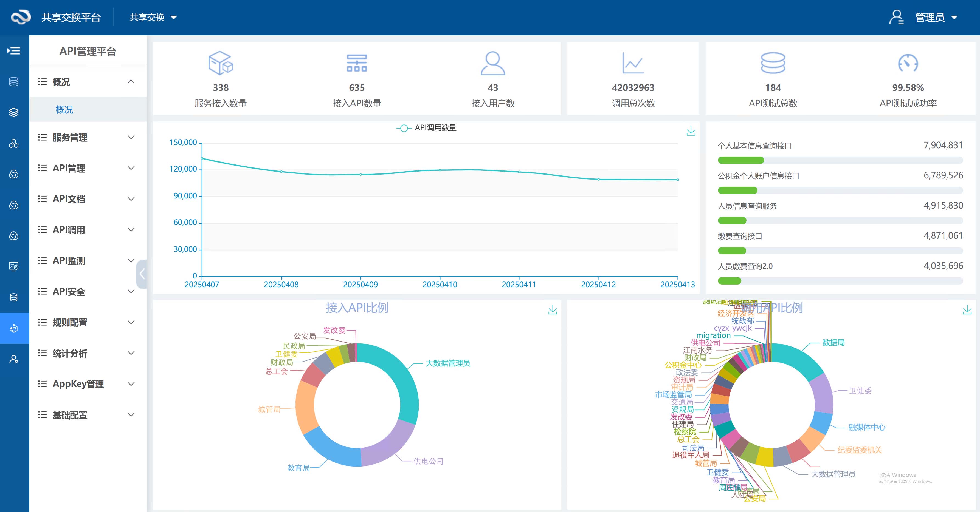
Task: Collapse the side panel with arrow handle
Action: (142, 274)
